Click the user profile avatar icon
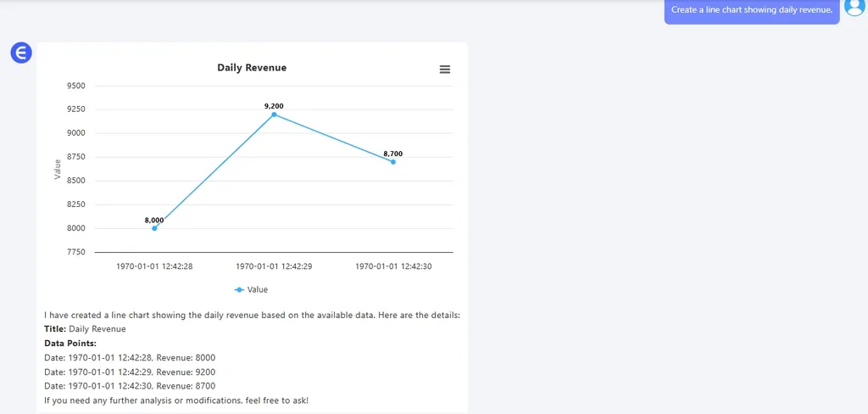Viewport: 868px width, 414px height. [x=854, y=7]
